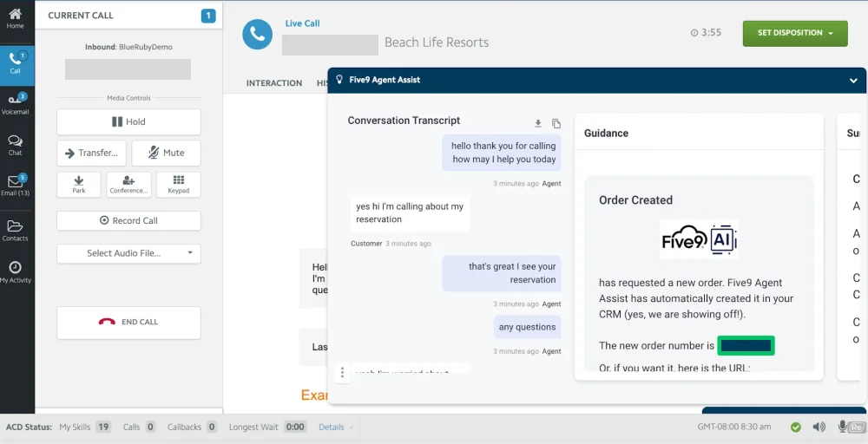868x444 pixels.
Task: Click the Callbacks count
Action: [x=211, y=427]
